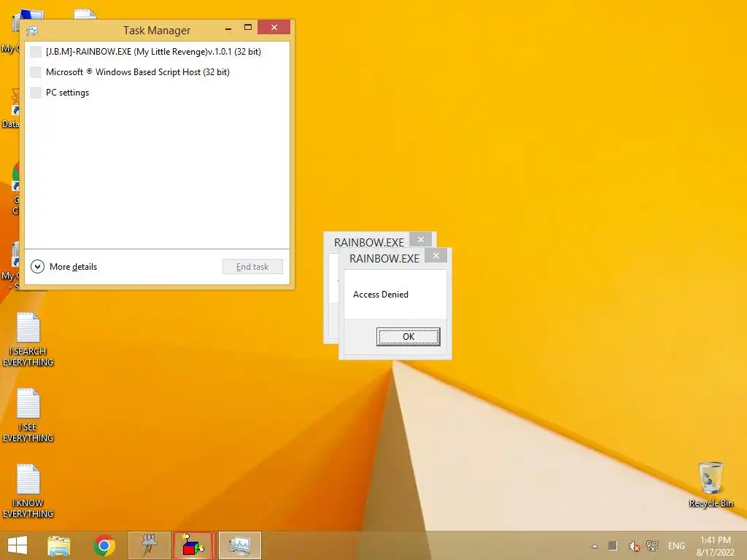Select the J.B.M RAINBOW.EXE task row
Screen dimensions: 747x560
click(x=157, y=52)
